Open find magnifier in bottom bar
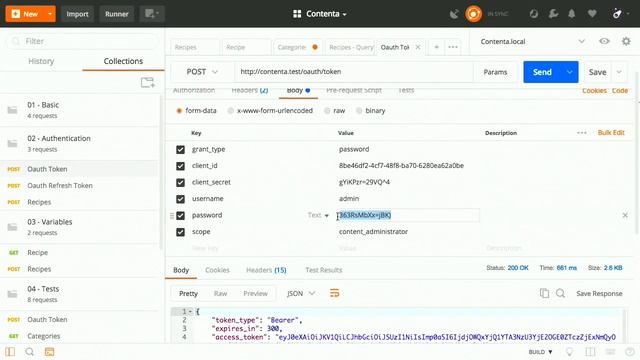The image size is (640, 360). point(29,352)
